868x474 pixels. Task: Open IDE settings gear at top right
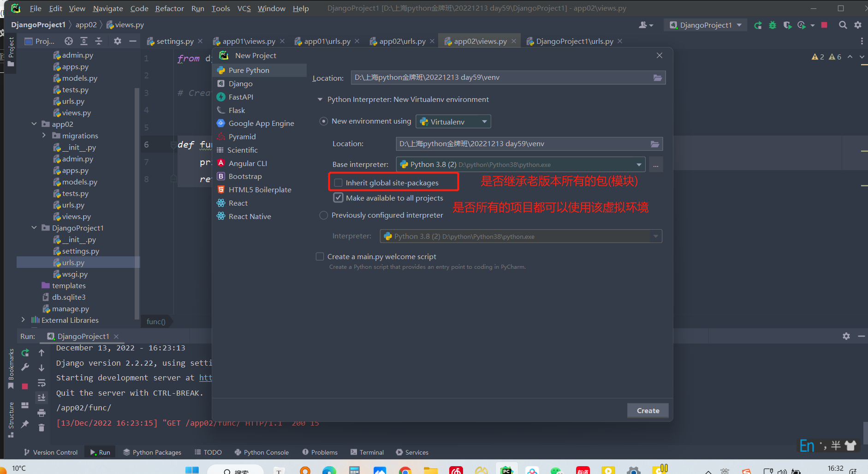point(858,25)
